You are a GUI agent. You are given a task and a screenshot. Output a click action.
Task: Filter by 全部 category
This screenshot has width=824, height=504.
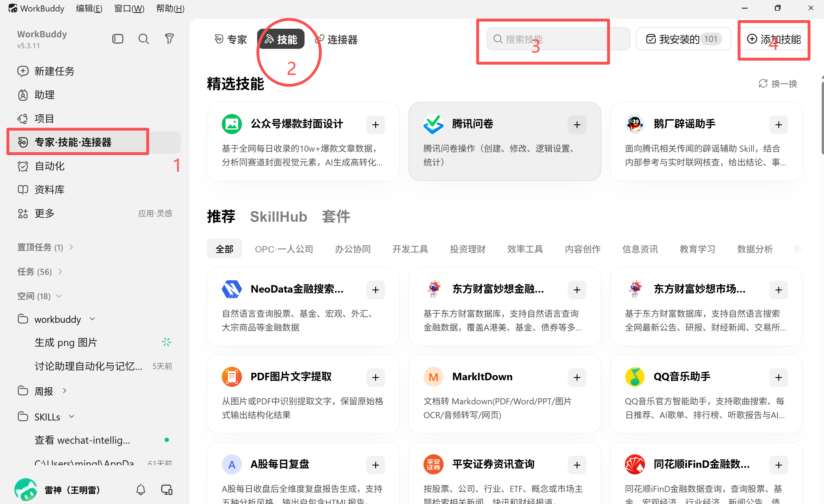tap(224, 249)
